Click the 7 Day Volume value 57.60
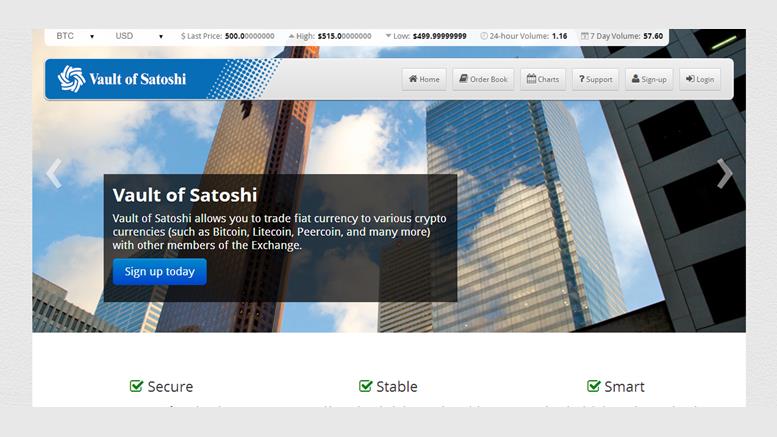This screenshot has height=437, width=777. pyautogui.click(x=653, y=36)
